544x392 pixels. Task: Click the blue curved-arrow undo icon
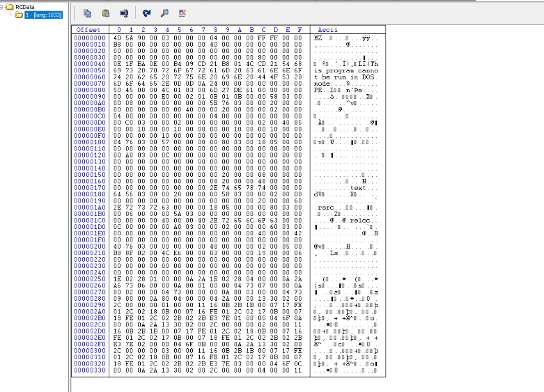tap(146, 13)
